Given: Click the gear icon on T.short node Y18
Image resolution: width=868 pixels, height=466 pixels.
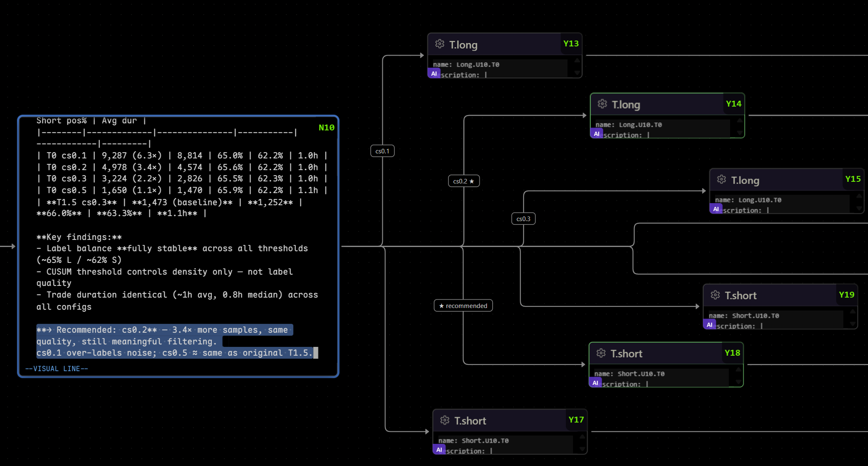Looking at the screenshot, I should click(x=601, y=353).
